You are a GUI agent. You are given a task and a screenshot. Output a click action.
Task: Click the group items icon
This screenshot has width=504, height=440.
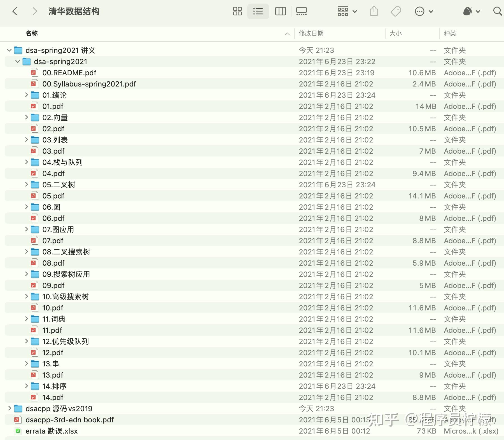pyautogui.click(x=343, y=11)
